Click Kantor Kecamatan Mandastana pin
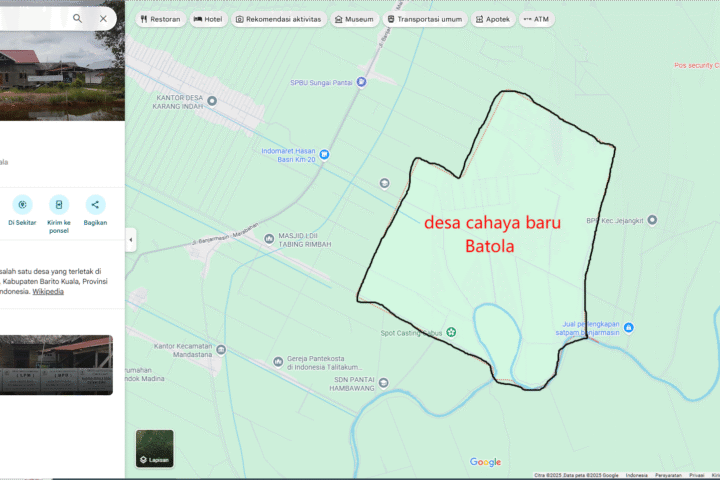 click(x=221, y=350)
